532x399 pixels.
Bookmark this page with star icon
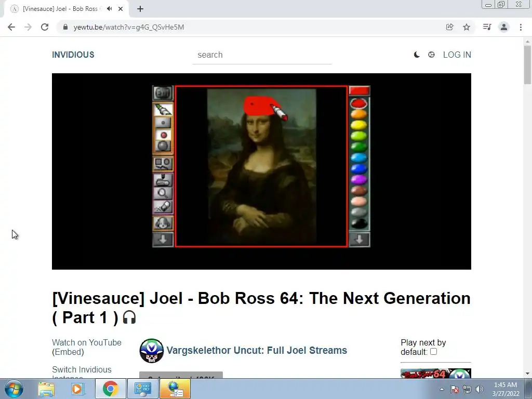(x=467, y=27)
